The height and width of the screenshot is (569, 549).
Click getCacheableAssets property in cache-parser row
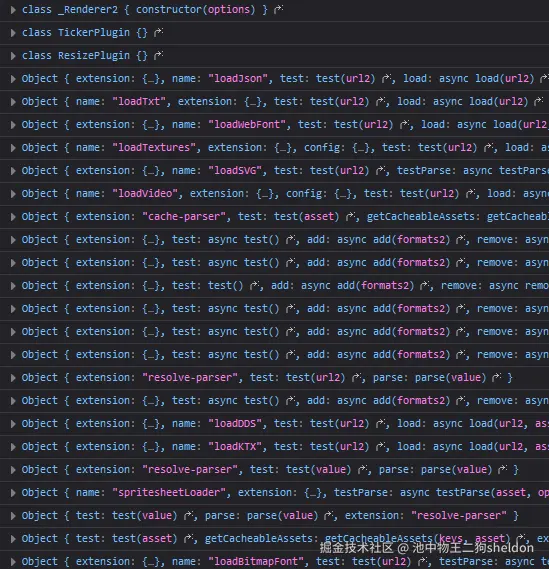[x=421, y=216]
